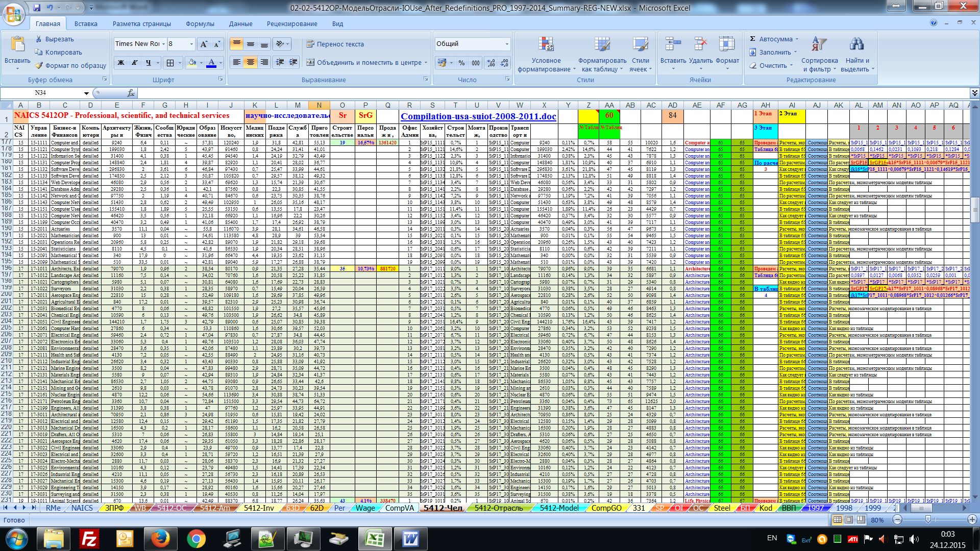The height and width of the screenshot is (551, 980).
Task: Click increase indent icon
Action: tap(293, 62)
